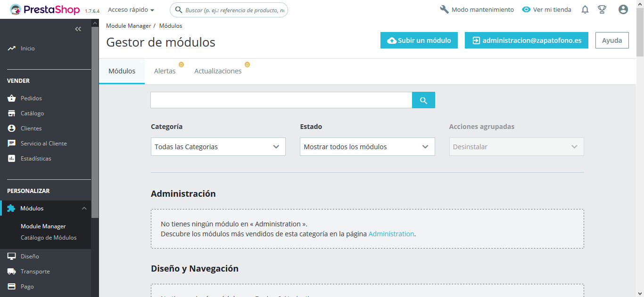The width and height of the screenshot is (644, 297).
Task: Switch to the Actualizaciones tab
Action: point(218,71)
